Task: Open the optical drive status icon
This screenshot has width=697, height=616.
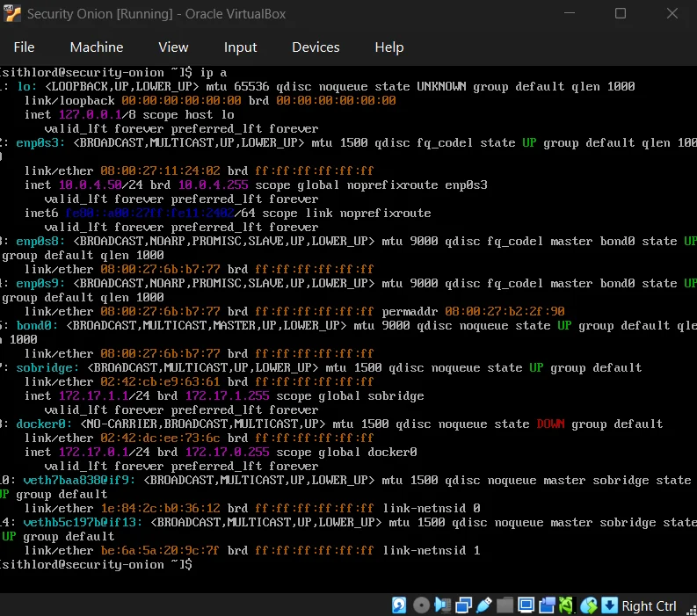Action: click(x=421, y=605)
